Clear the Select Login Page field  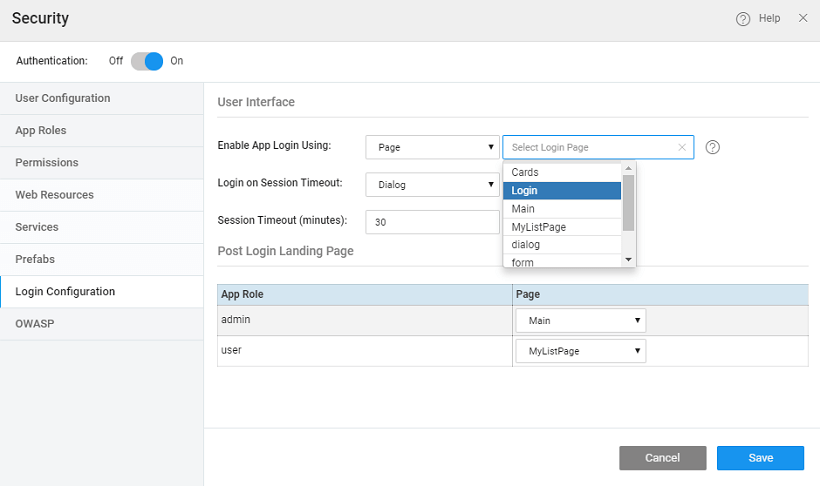(x=682, y=147)
